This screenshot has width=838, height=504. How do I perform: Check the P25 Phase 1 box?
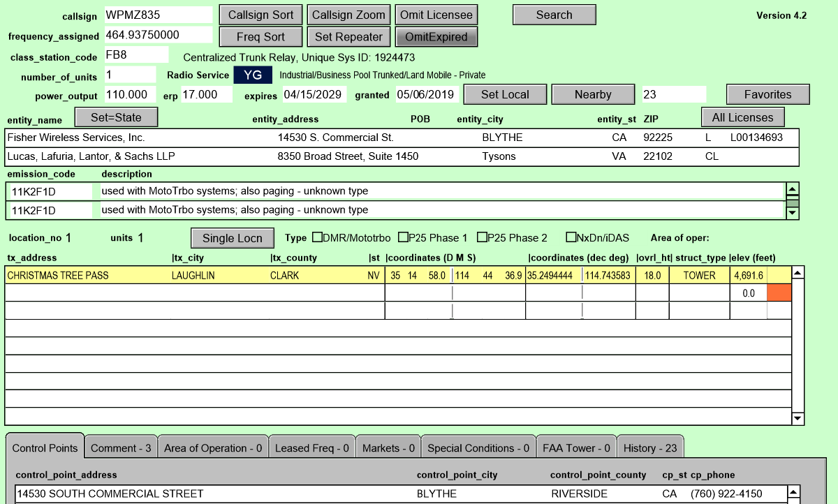(402, 237)
